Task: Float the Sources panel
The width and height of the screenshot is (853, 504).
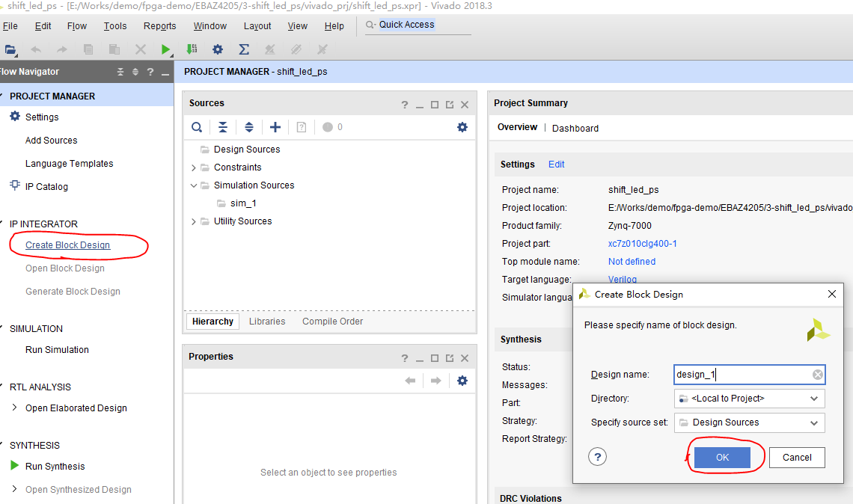Action: click(450, 105)
